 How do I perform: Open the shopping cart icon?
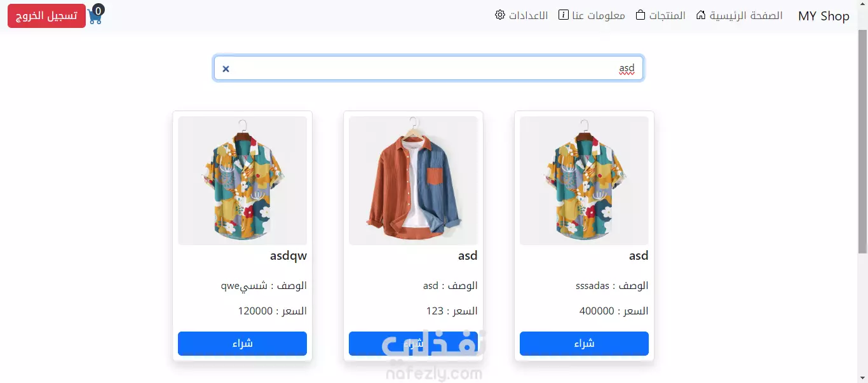95,18
